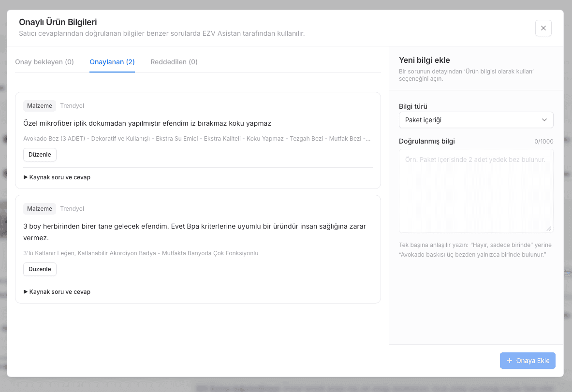Focus the Doğrulanmış bilgi text area

click(476, 191)
